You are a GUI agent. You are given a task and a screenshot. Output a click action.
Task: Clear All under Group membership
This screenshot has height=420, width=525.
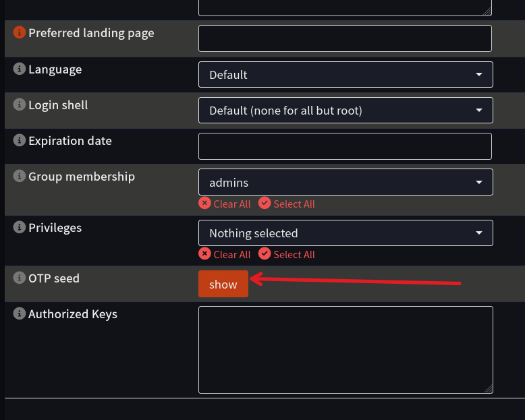[225, 204]
